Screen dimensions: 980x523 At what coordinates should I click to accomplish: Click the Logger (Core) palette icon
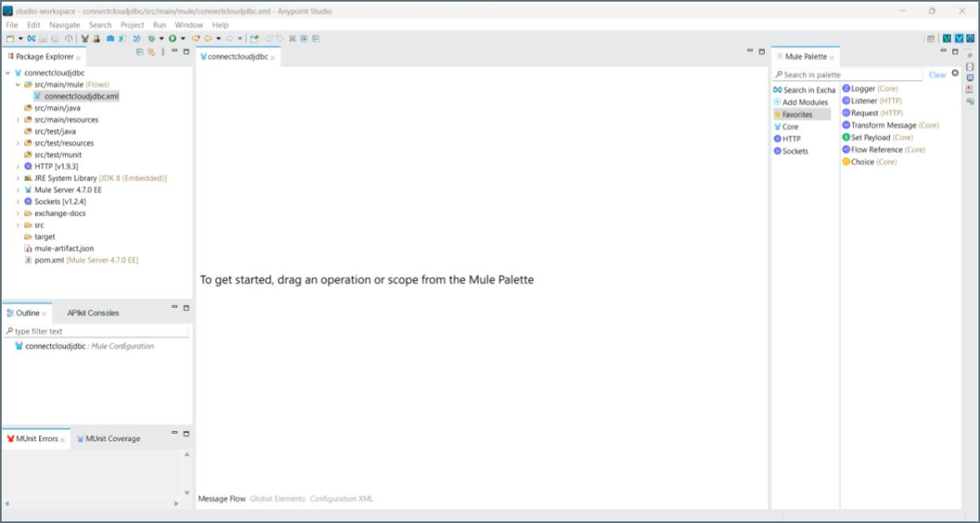tap(847, 88)
